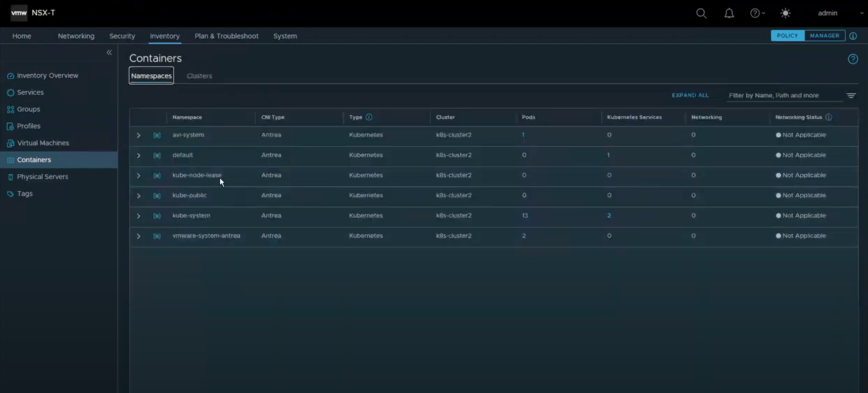Image resolution: width=868 pixels, height=393 pixels.
Task: Sort by the Cluster column header
Action: (445, 117)
